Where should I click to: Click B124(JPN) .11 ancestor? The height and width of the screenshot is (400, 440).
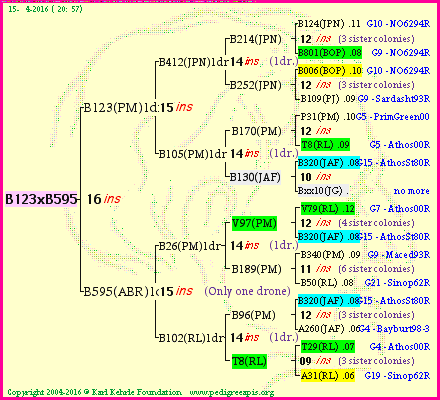(x=329, y=24)
